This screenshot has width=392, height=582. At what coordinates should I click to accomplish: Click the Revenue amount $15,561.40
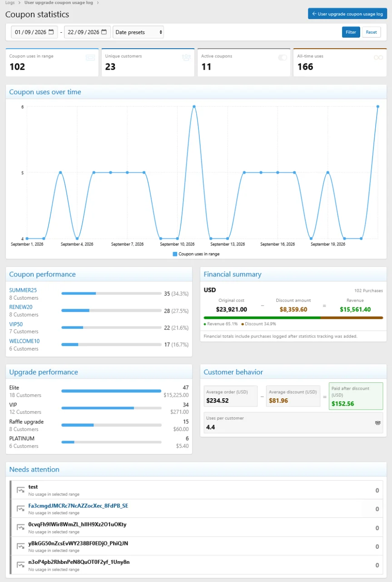(x=355, y=309)
